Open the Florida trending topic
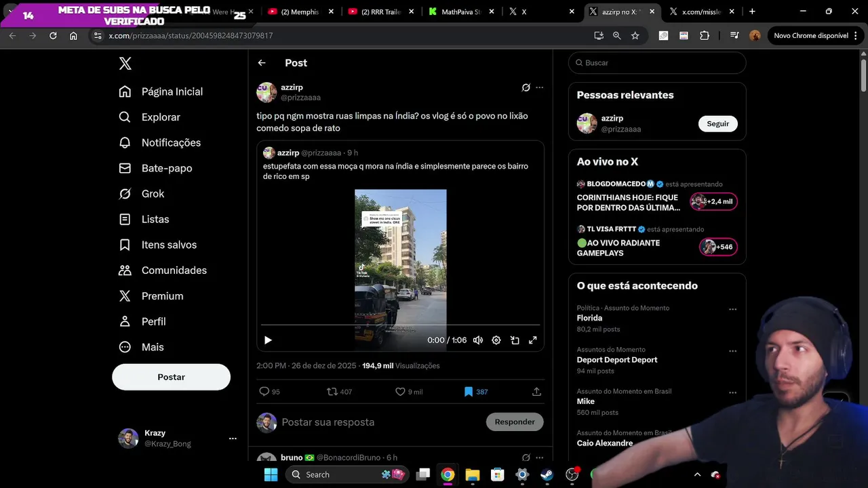868x488 pixels. (x=589, y=318)
